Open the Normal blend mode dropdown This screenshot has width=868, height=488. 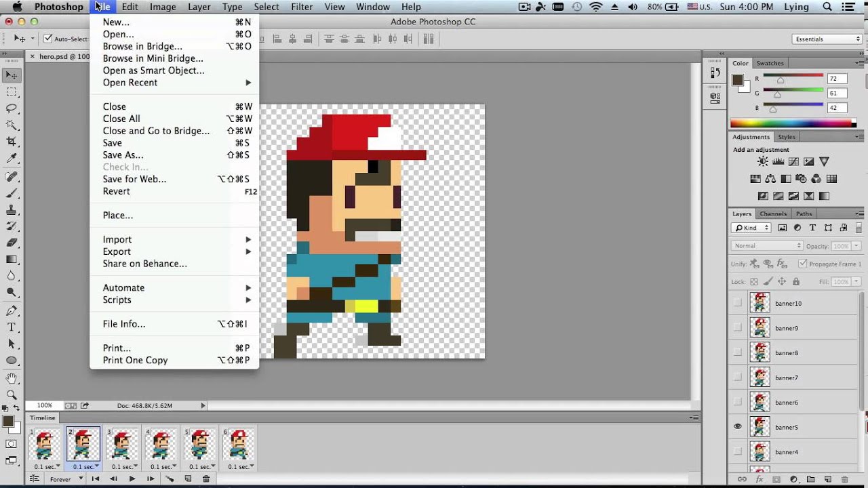pos(767,245)
